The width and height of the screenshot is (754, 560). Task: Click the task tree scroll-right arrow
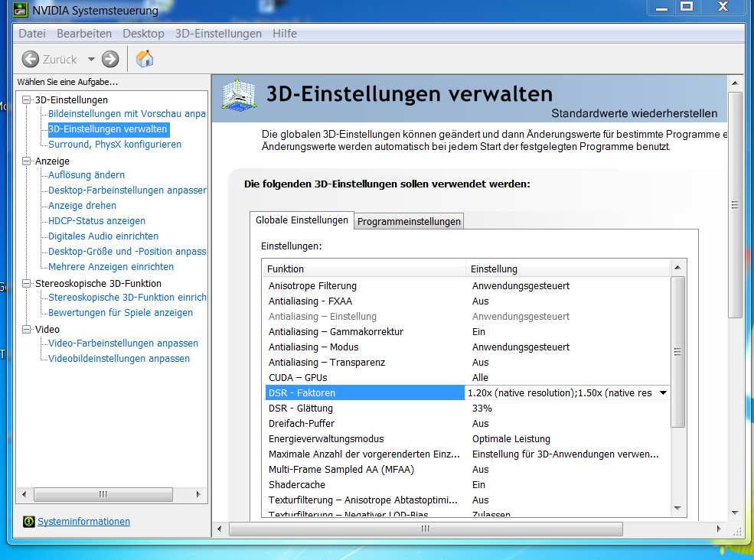click(x=198, y=495)
